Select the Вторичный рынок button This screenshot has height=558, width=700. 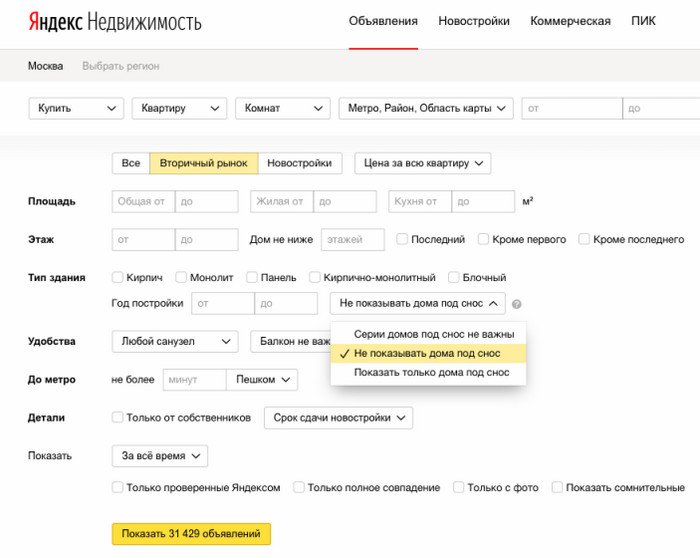pyautogui.click(x=204, y=163)
